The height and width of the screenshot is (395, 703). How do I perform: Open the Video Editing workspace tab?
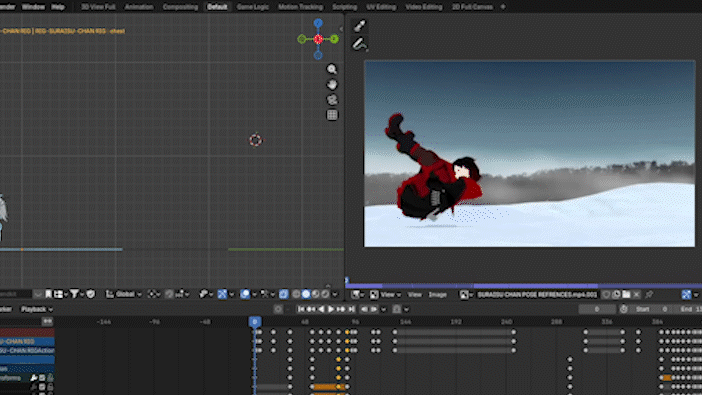424,7
